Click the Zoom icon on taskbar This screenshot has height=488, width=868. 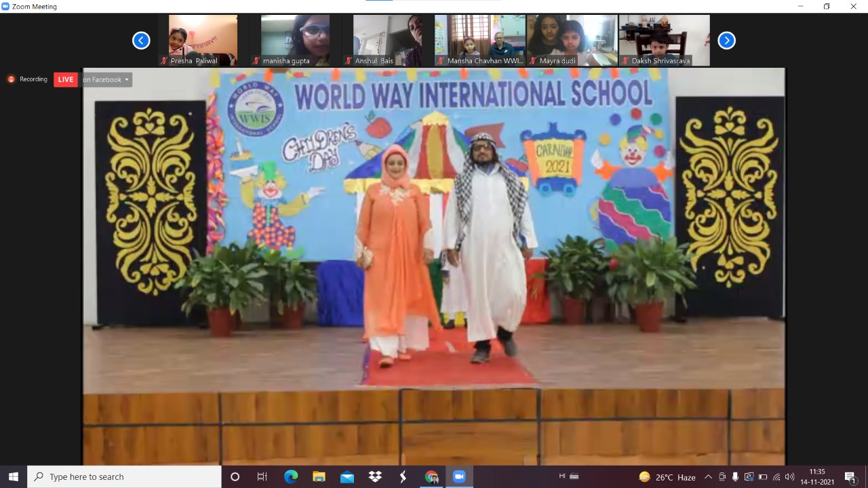(459, 476)
